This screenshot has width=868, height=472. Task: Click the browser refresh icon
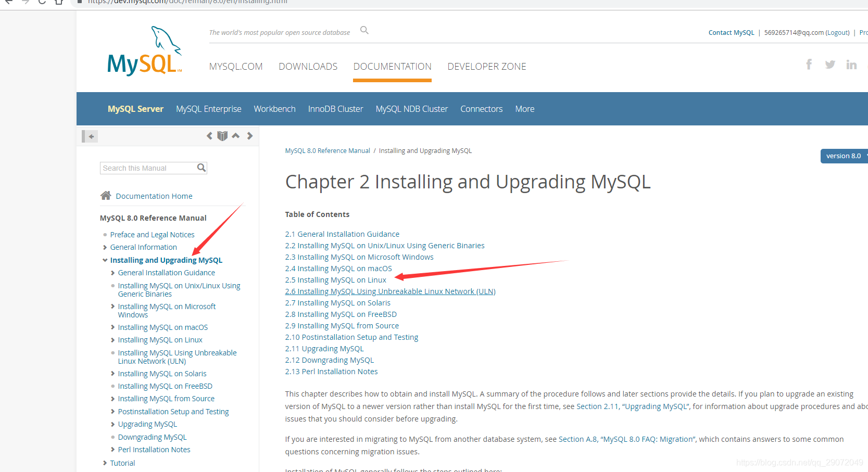tap(41, 3)
